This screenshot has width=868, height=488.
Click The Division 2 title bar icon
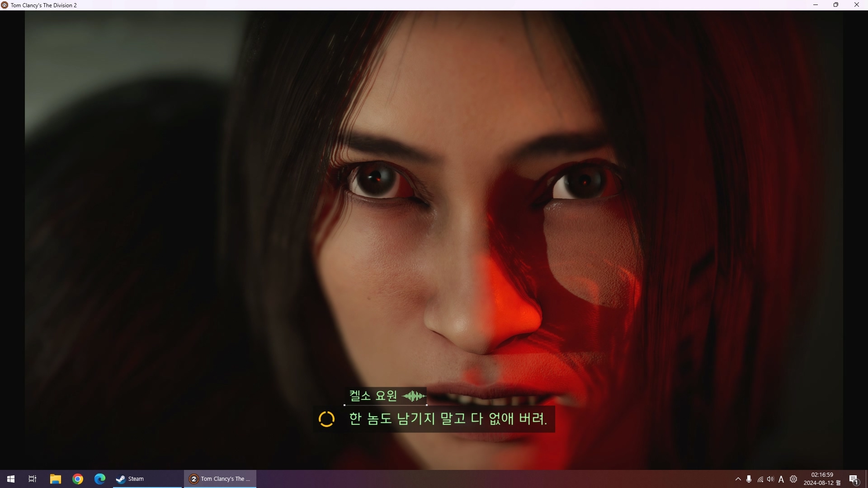coord(5,5)
